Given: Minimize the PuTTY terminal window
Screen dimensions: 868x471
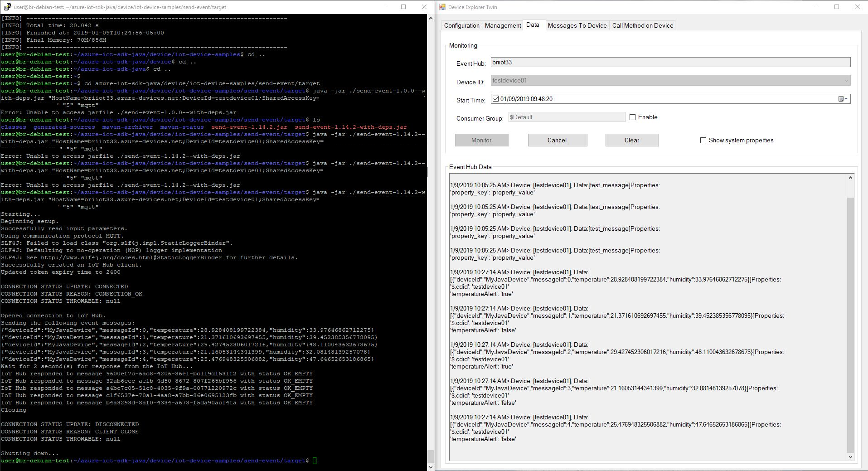Looking at the screenshot, I should pos(383,7).
